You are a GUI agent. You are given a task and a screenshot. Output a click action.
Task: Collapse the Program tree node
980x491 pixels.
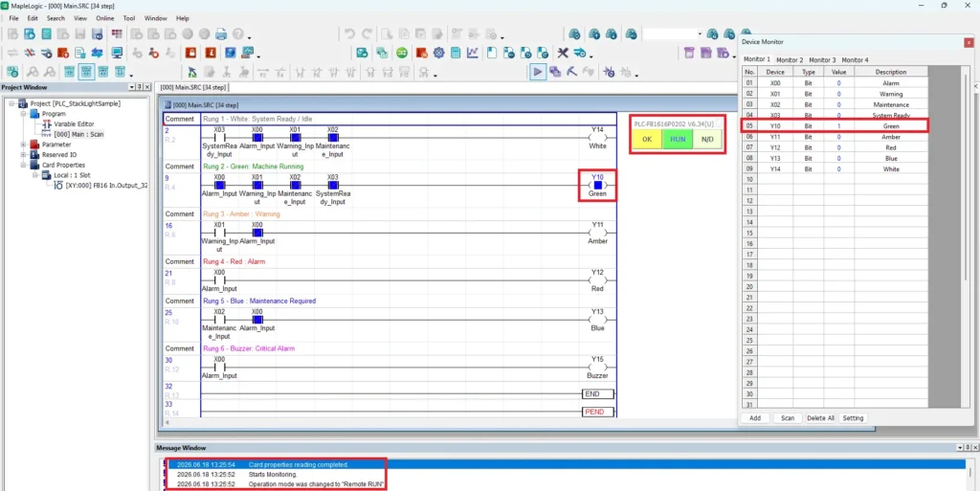click(24, 114)
